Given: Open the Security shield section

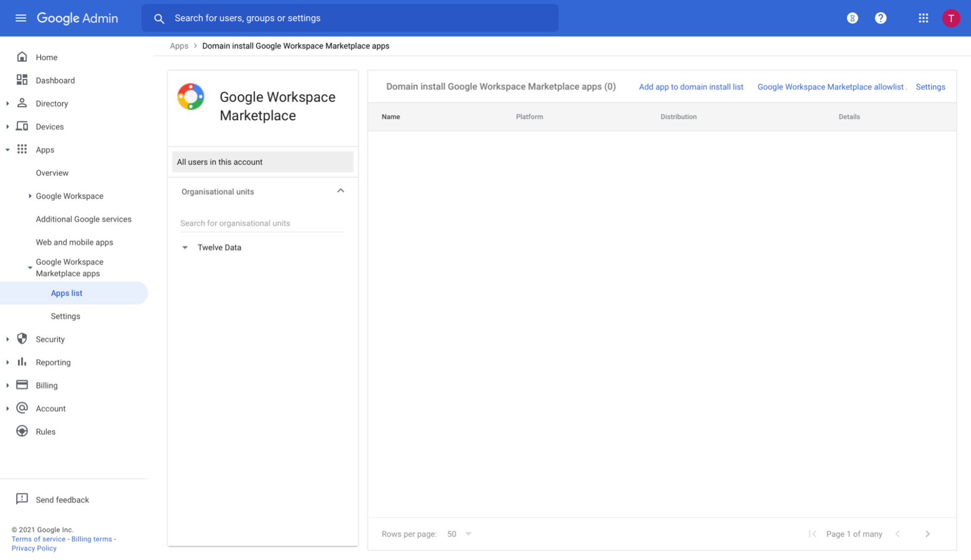Looking at the screenshot, I should pyautogui.click(x=22, y=339).
